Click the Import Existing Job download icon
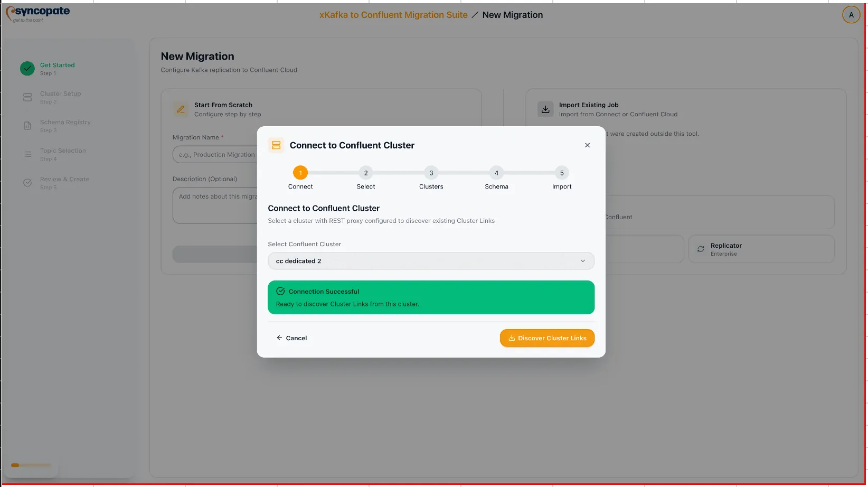This screenshot has height=487, width=868. point(545,109)
